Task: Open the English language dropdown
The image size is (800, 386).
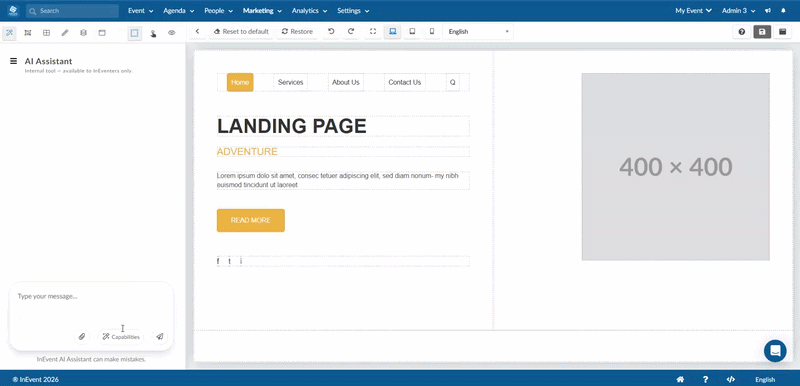Action: point(478,32)
